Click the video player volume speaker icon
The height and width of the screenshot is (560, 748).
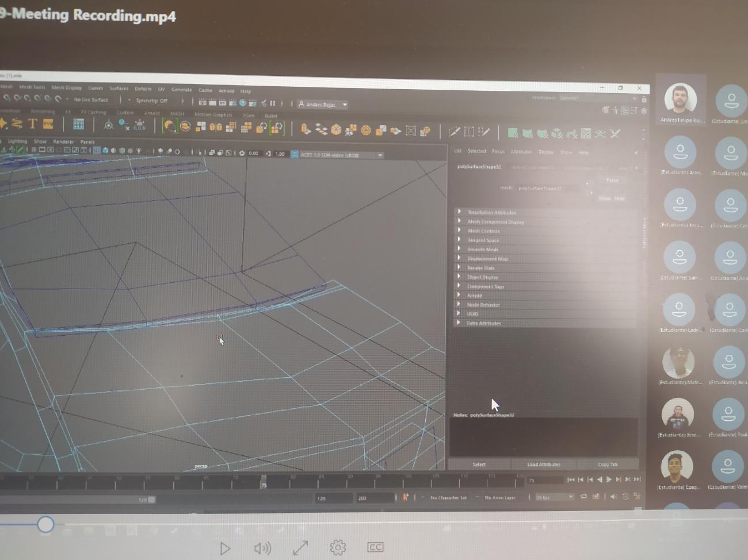tap(262, 549)
